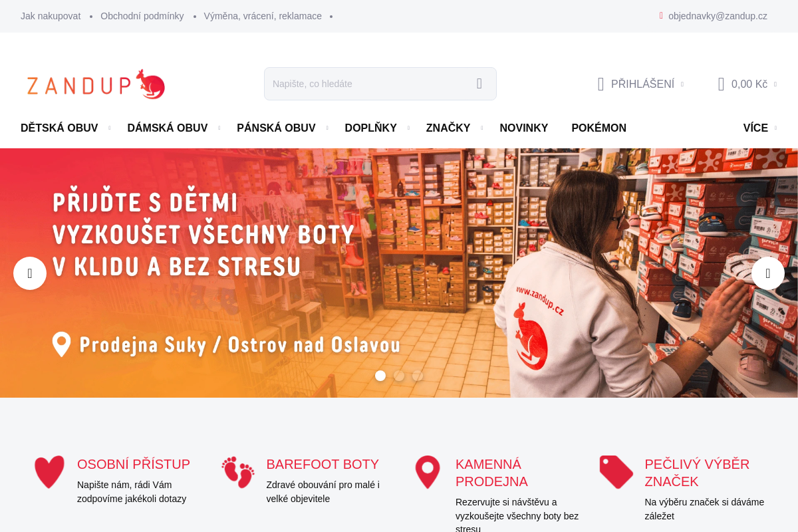
Task: Open the shopping cart icon
Action: coord(721,84)
